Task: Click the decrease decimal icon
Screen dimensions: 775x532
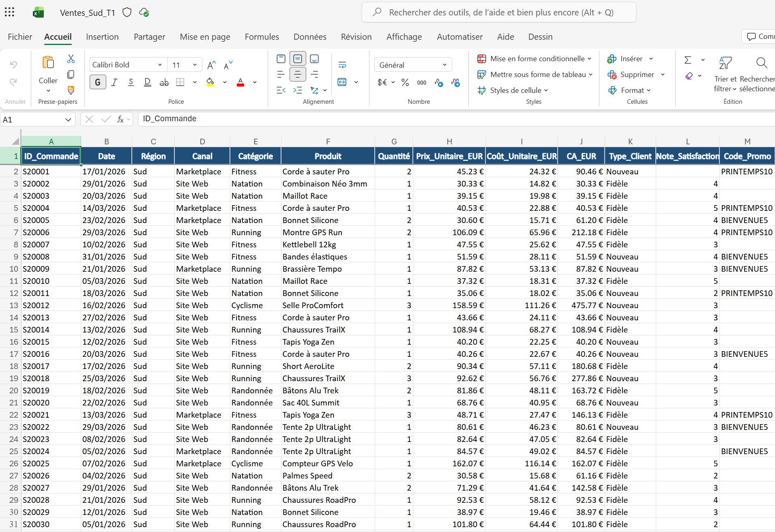Action: click(x=455, y=82)
